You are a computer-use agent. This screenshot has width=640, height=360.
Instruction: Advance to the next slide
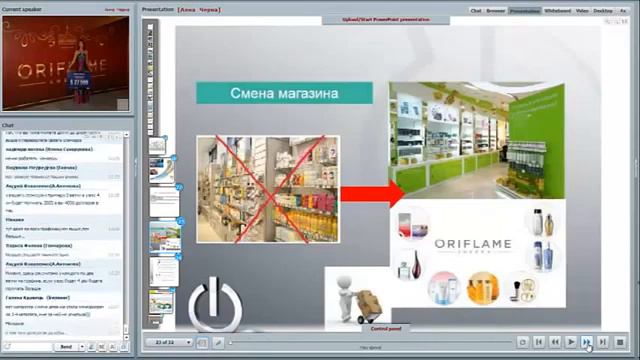tap(587, 342)
